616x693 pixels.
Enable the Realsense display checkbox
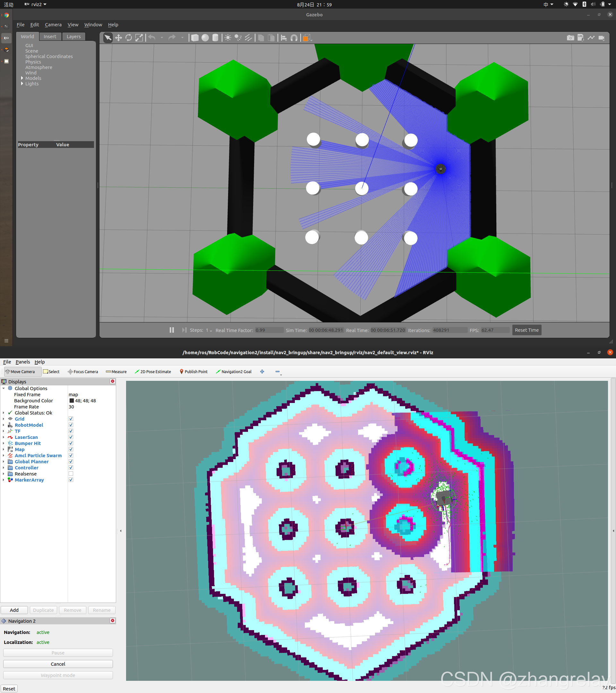(x=71, y=474)
